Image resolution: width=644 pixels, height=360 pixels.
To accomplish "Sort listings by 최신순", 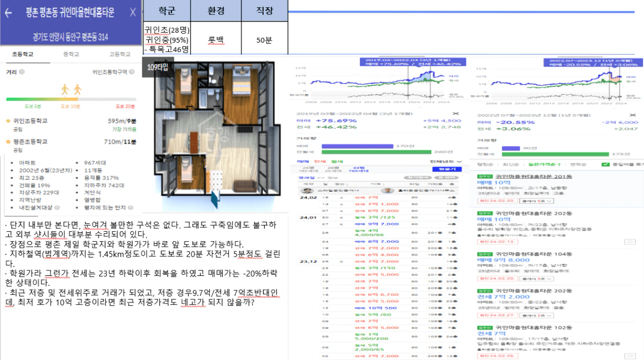I will pyautogui.click(x=511, y=164).
